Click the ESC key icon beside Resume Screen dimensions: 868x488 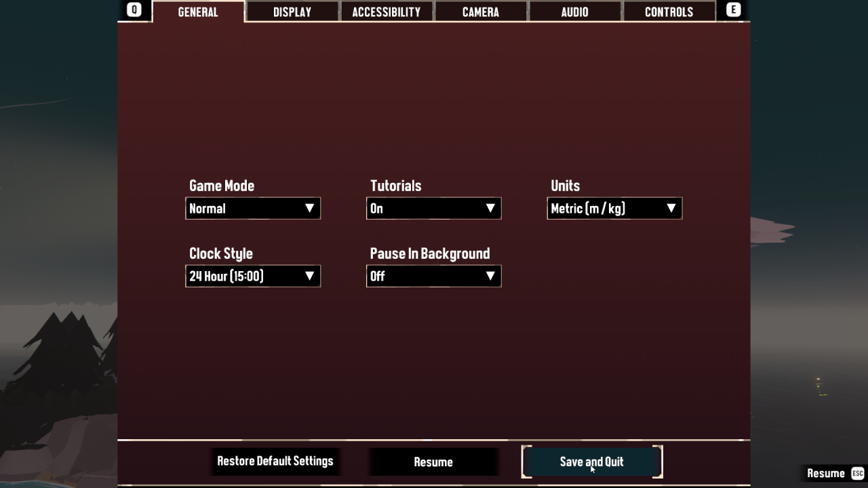857,473
